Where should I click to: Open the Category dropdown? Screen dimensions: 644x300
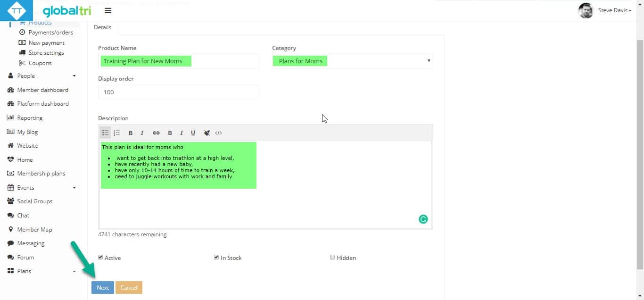tap(352, 61)
